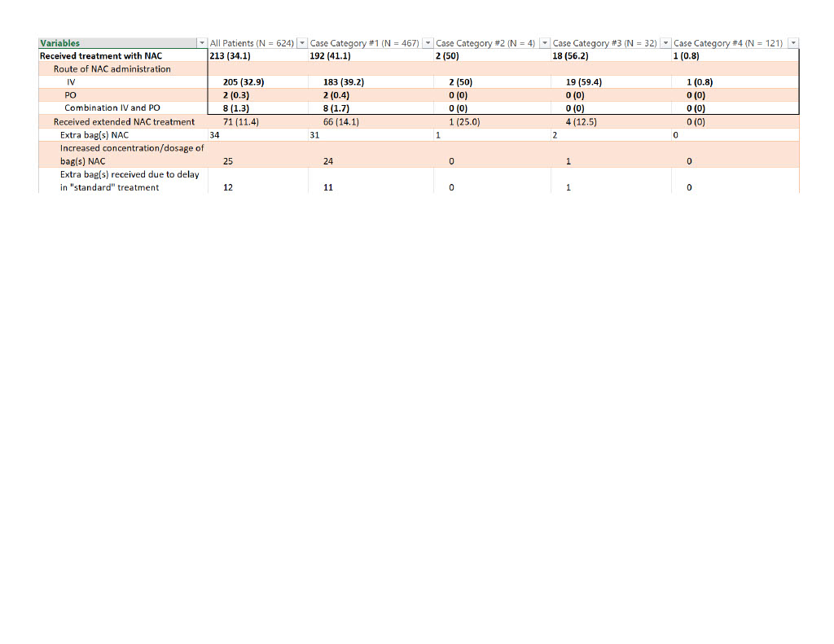This screenshot has height=644, width=834.
Task: Click the 'Combination IV and PO' row label
Action: click(x=112, y=108)
